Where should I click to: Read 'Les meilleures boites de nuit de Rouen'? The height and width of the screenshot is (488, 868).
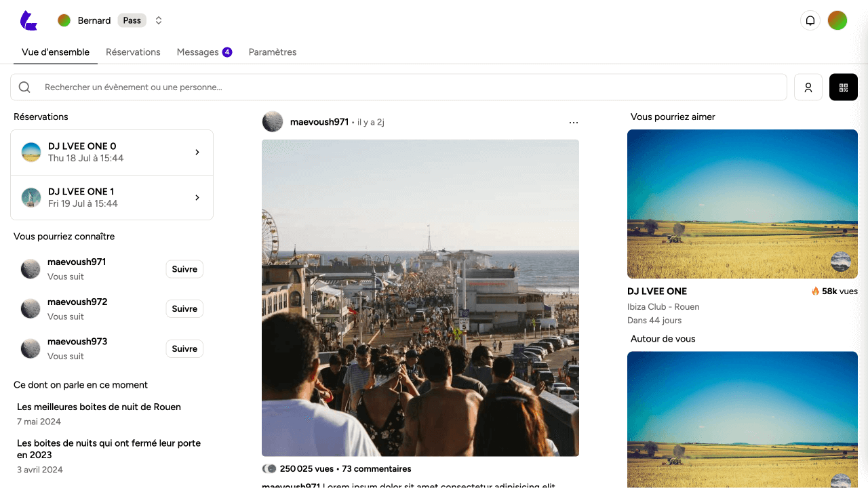point(99,407)
